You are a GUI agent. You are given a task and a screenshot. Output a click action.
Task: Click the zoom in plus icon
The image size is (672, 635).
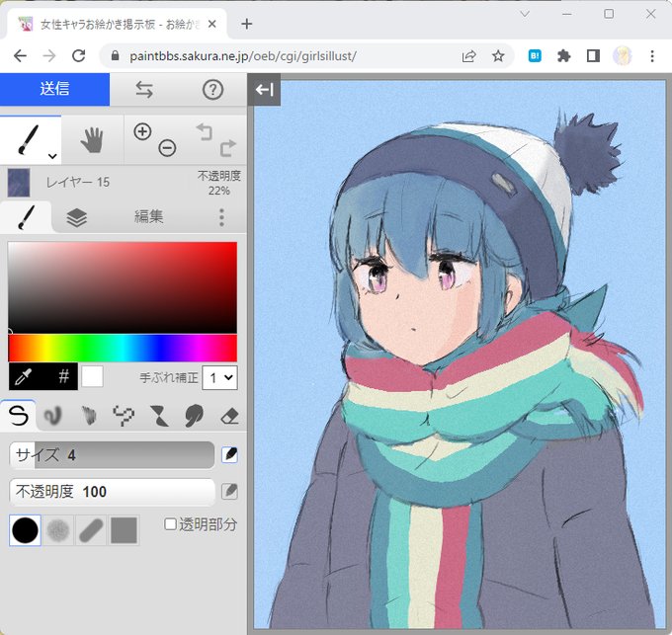pyautogui.click(x=142, y=131)
